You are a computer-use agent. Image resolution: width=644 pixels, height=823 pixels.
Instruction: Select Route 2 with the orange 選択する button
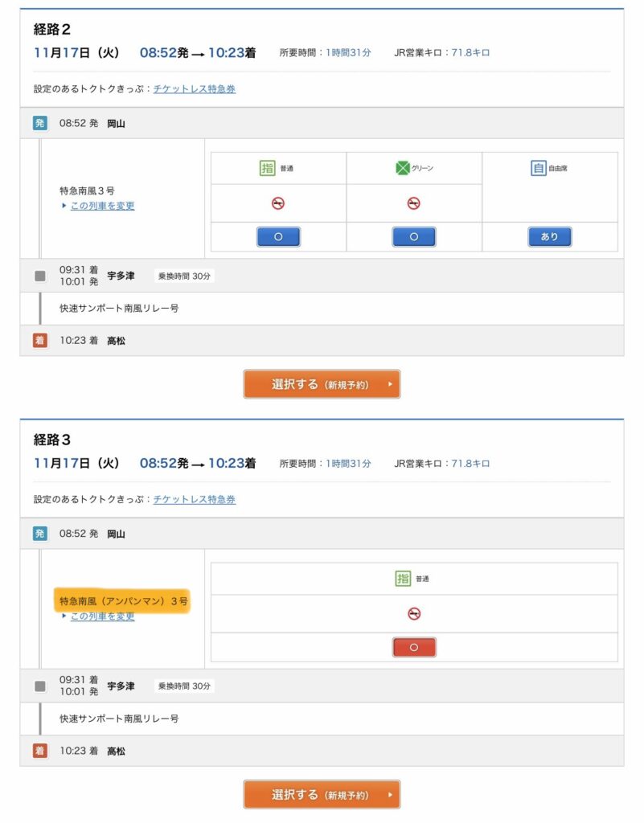(322, 384)
